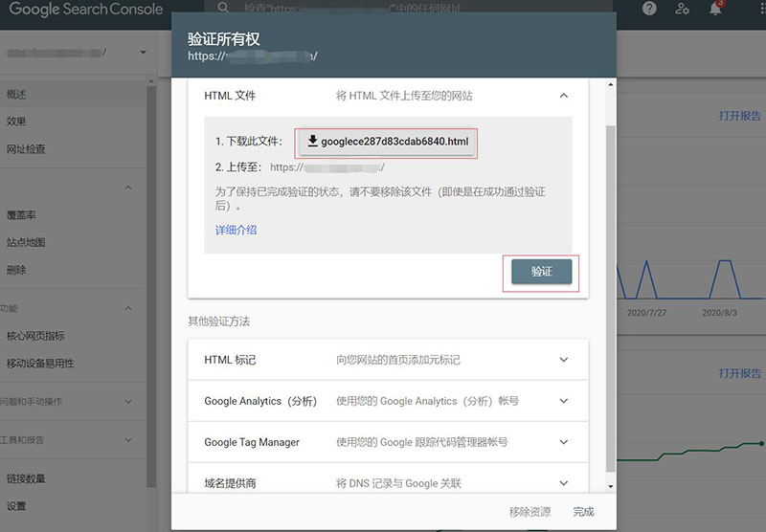Expand the HTML 标记 verification method
The image size is (766, 532).
(388, 360)
